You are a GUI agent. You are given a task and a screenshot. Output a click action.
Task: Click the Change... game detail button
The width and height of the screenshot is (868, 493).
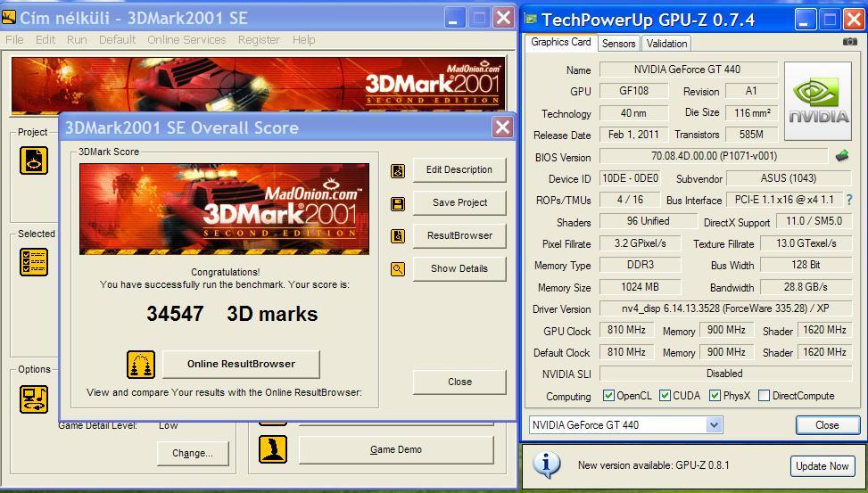tap(192, 453)
